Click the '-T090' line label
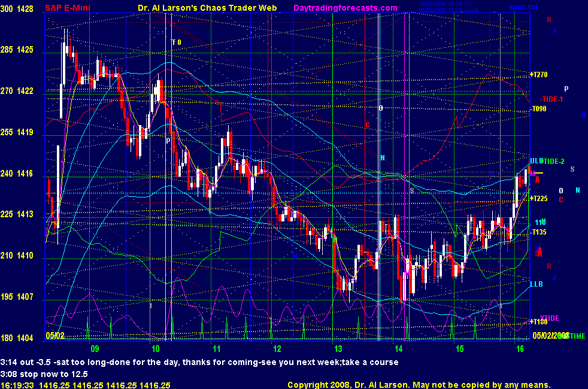The image size is (588, 389). [538, 109]
